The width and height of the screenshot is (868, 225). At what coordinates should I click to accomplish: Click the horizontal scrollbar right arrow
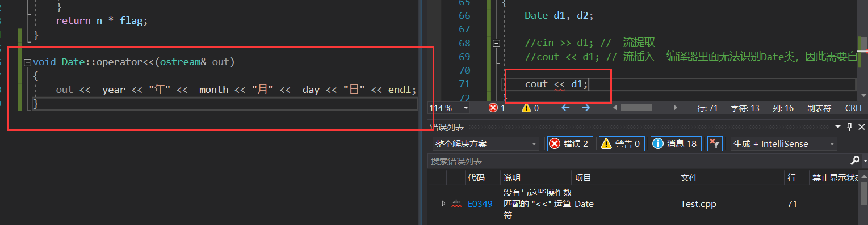pyautogui.click(x=675, y=108)
